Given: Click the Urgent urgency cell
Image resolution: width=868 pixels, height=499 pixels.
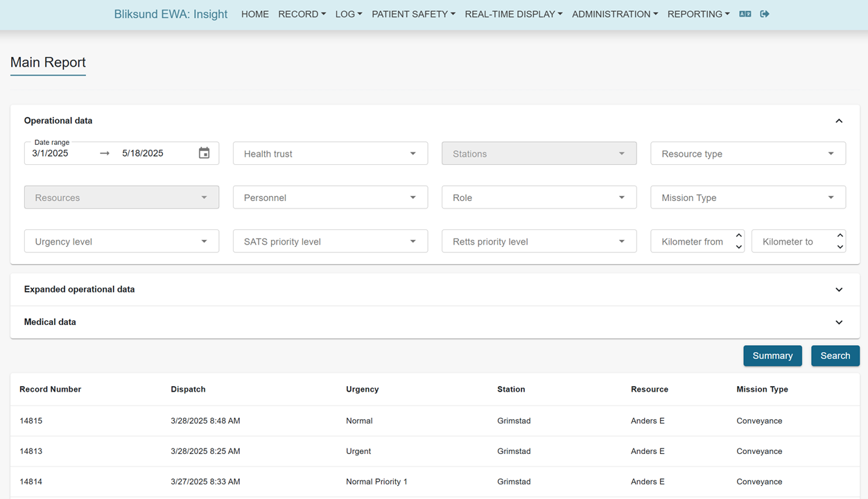Looking at the screenshot, I should coord(358,451).
